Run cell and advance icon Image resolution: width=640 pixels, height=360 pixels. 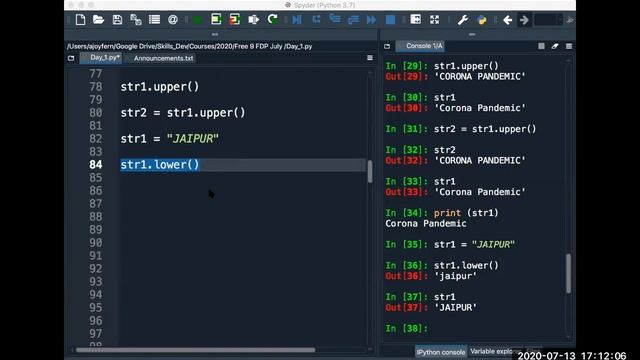point(235,20)
